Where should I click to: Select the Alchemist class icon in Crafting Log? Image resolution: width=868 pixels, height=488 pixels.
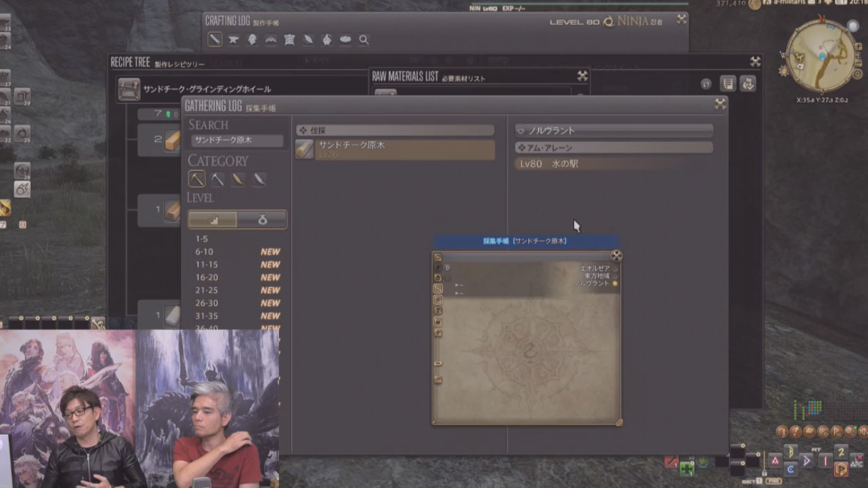[x=327, y=39]
